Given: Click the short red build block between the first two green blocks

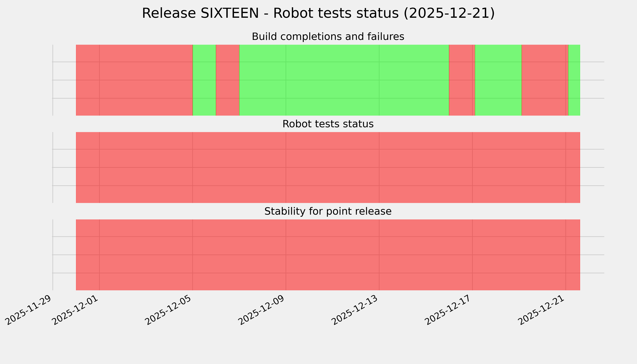Looking at the screenshot, I should (227, 80).
